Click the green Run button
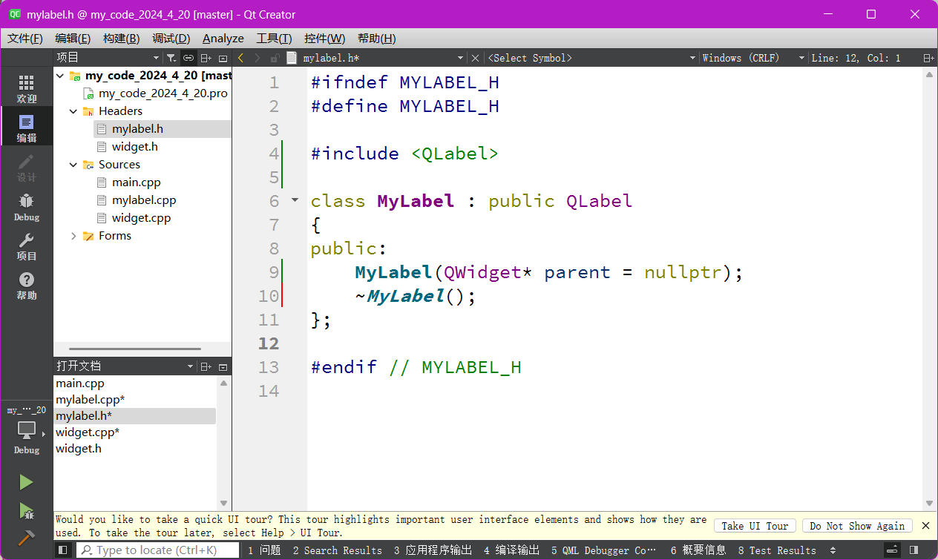The image size is (938, 560). 27,481
